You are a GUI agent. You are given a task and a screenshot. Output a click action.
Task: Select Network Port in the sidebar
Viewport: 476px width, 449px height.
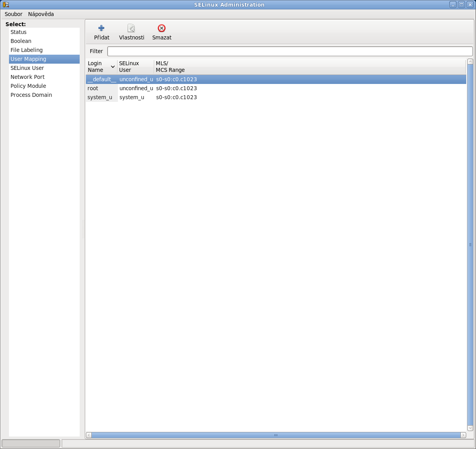tap(44, 77)
